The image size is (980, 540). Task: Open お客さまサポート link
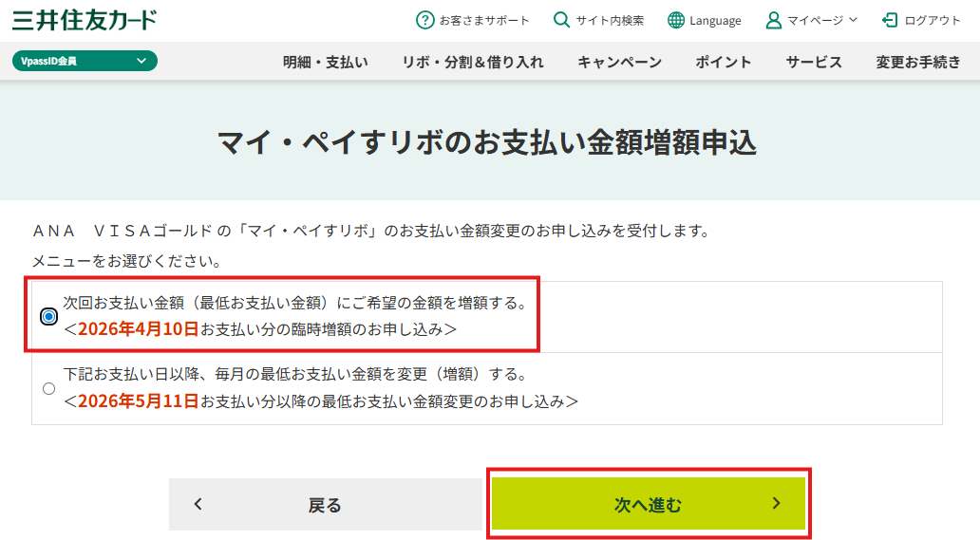tap(483, 20)
